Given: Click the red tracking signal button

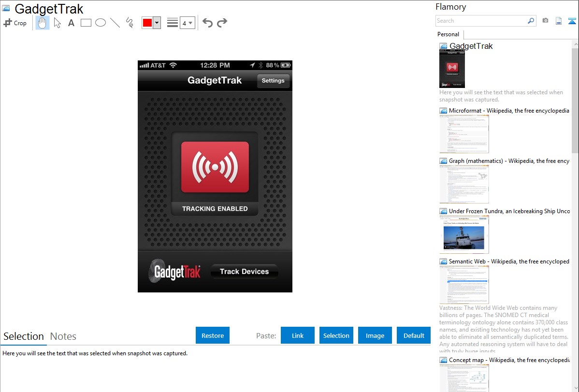Looking at the screenshot, I should tap(215, 167).
